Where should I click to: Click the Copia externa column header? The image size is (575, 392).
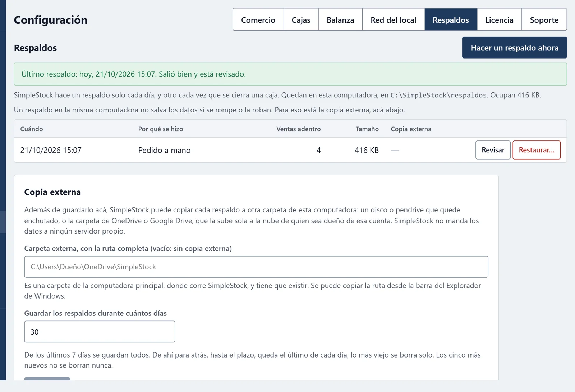[411, 129]
